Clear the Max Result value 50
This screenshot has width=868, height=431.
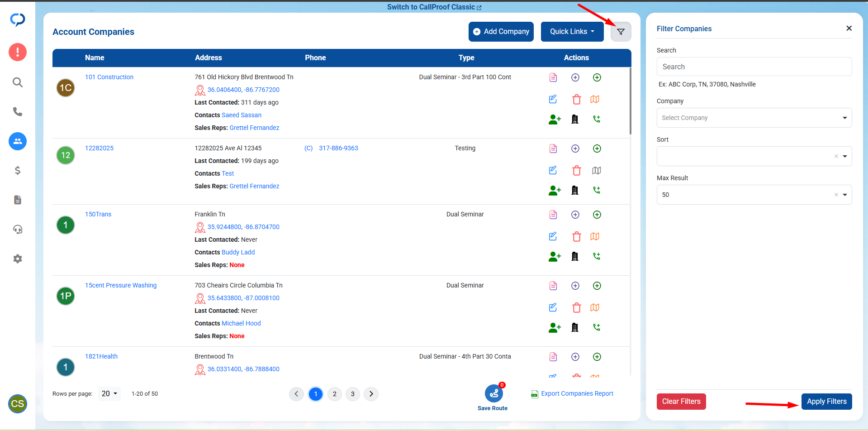click(836, 195)
